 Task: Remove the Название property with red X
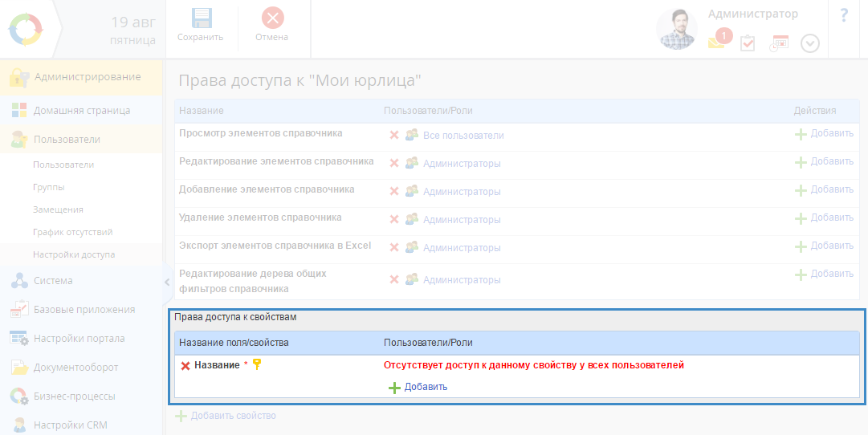(x=185, y=366)
